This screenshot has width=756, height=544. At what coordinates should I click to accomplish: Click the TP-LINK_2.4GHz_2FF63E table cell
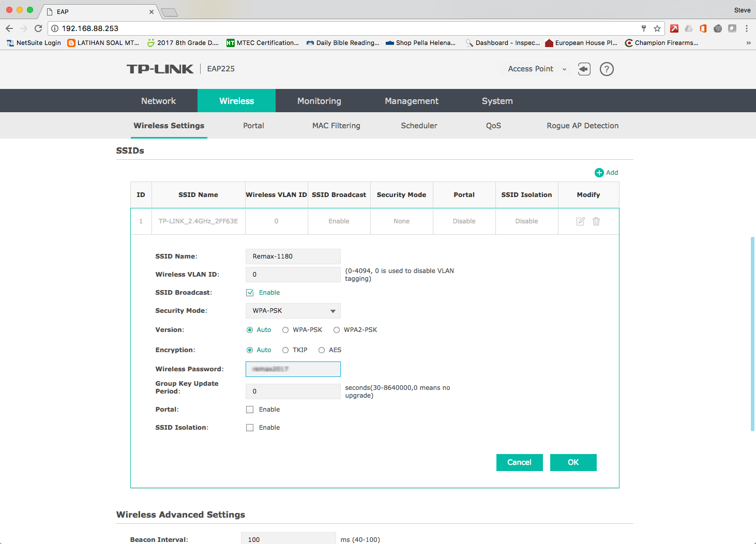click(198, 221)
